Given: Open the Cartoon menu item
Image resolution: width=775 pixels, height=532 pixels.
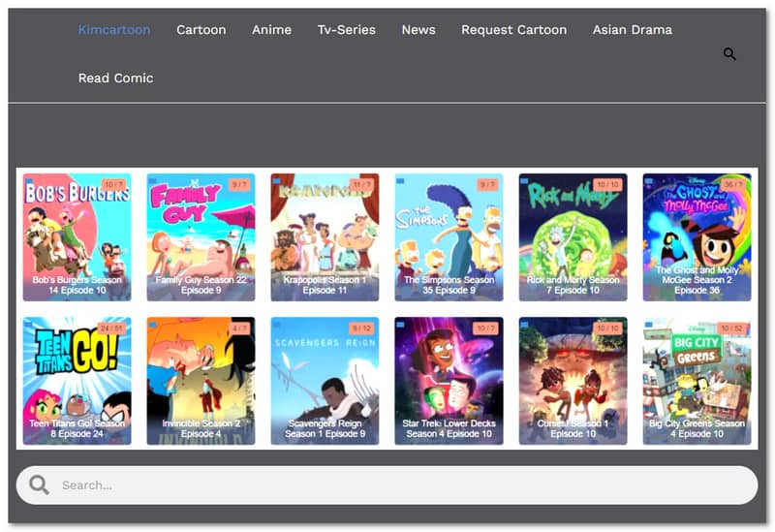Looking at the screenshot, I should [201, 30].
